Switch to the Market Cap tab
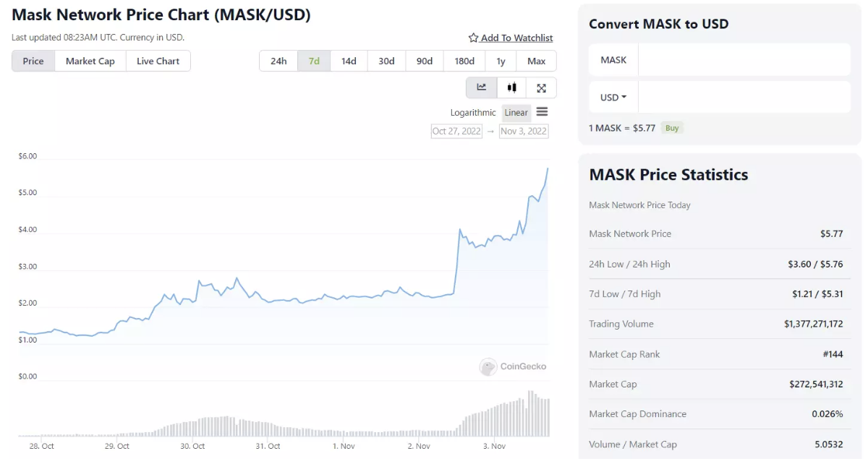The height and width of the screenshot is (464, 868). [90, 61]
